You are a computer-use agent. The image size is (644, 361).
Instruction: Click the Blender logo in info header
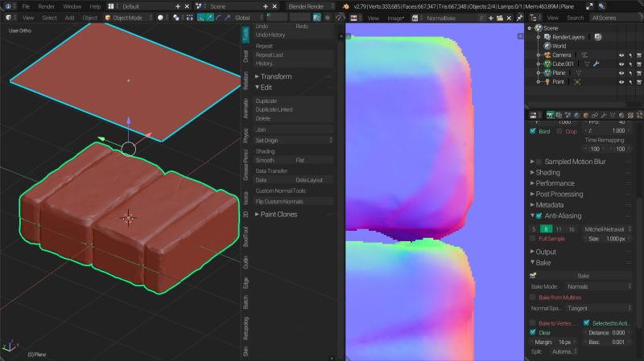[346, 6]
